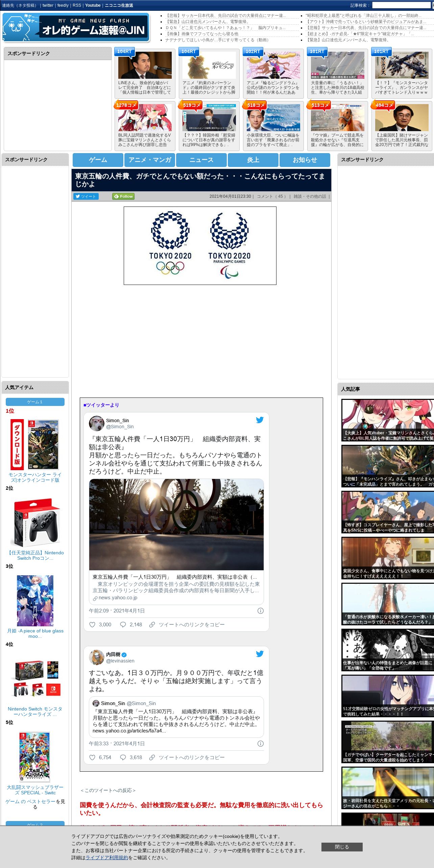
Task: Like the 内田樹 tweet heart icon
Action: [x=92, y=757]
